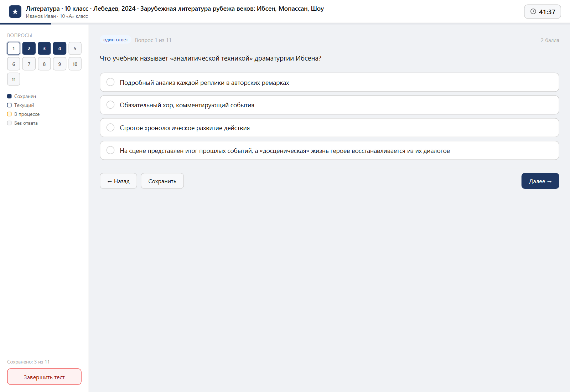Image resolution: width=570 pixels, height=392 pixels.
Task: Click the 41:37 timer display
Action: click(x=543, y=12)
